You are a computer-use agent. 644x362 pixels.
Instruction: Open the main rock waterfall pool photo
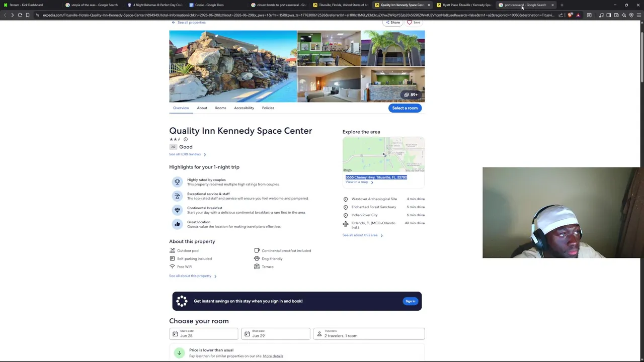(233, 66)
